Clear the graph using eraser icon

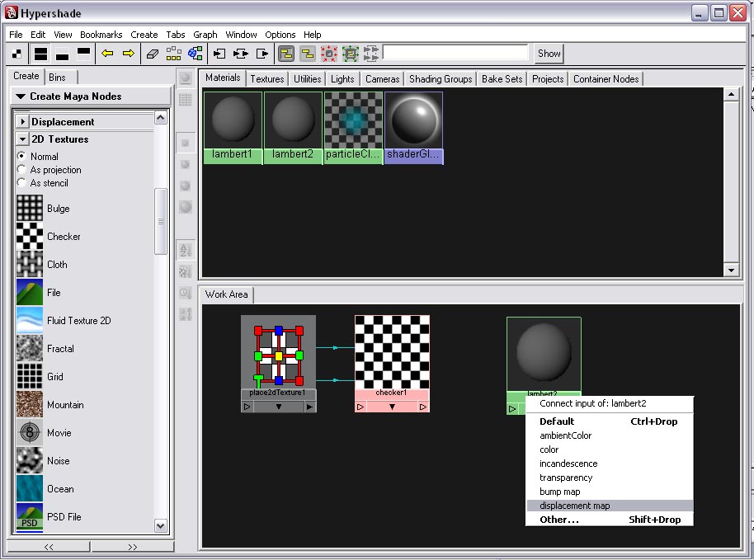pos(153,54)
